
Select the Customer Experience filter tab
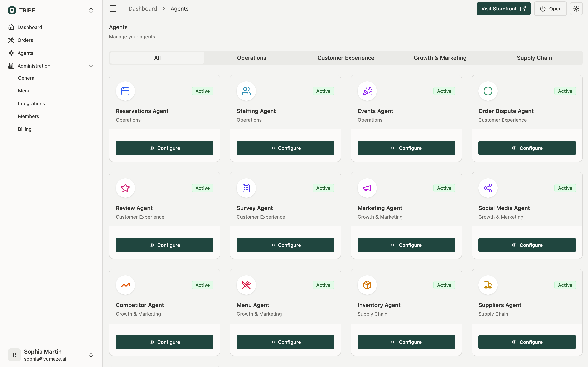346,58
